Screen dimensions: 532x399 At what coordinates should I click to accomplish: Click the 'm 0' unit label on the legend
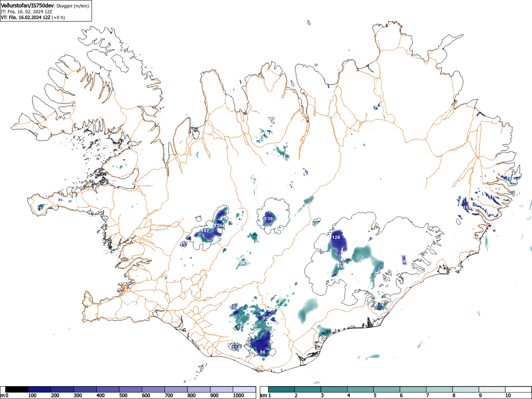click(x=5, y=396)
